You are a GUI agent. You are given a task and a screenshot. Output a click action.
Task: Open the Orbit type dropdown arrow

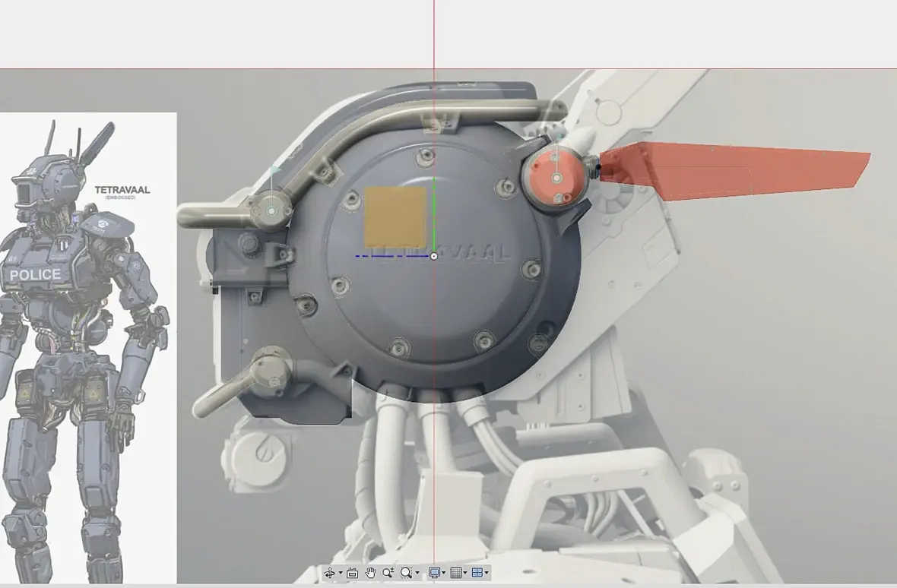(x=341, y=573)
